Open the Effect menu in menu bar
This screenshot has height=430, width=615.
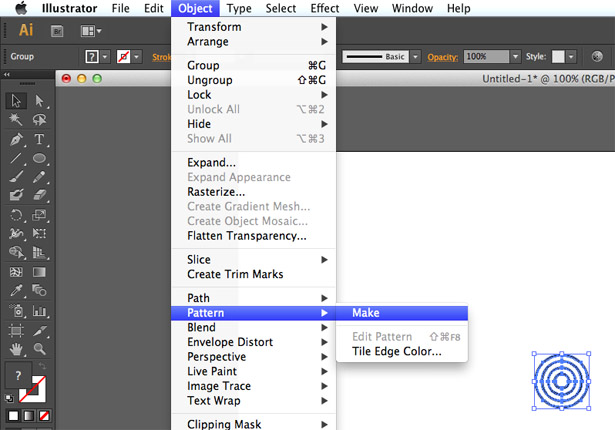(x=324, y=8)
